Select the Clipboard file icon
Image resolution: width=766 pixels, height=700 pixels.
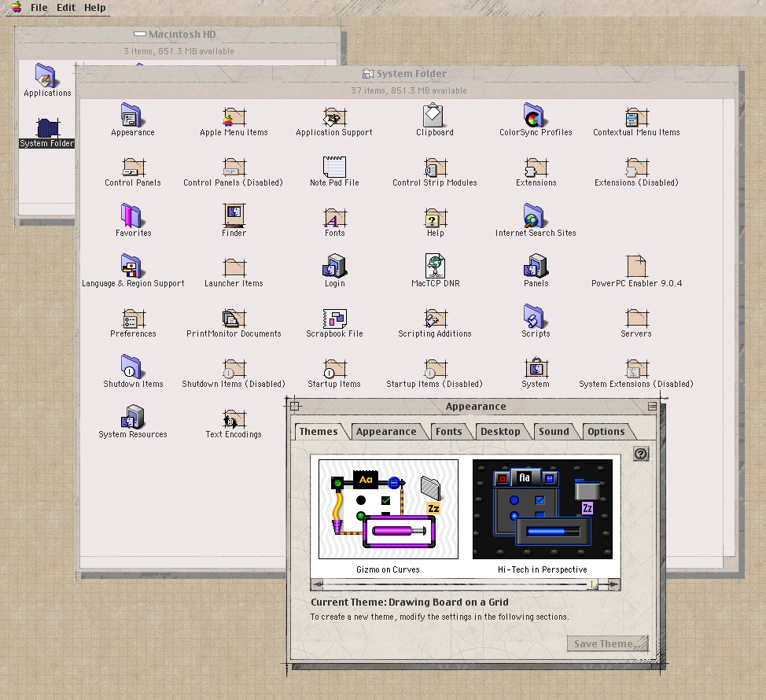(433, 116)
